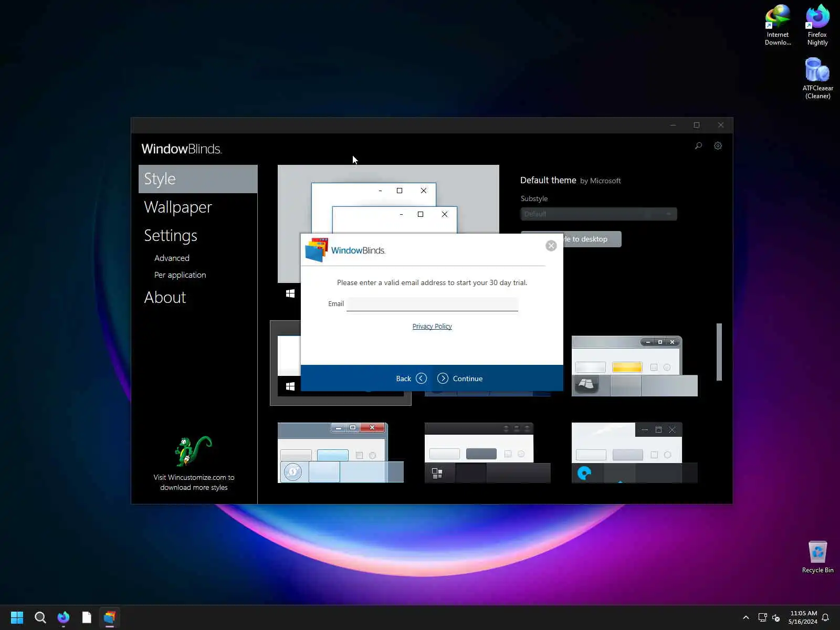Open the Settings section
The image size is (840, 630).
pos(171,236)
